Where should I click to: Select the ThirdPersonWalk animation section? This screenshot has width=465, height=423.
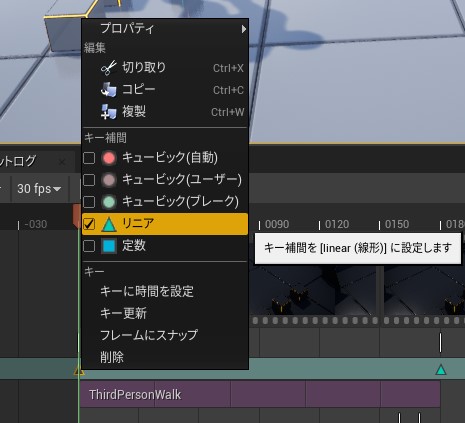(x=260, y=395)
